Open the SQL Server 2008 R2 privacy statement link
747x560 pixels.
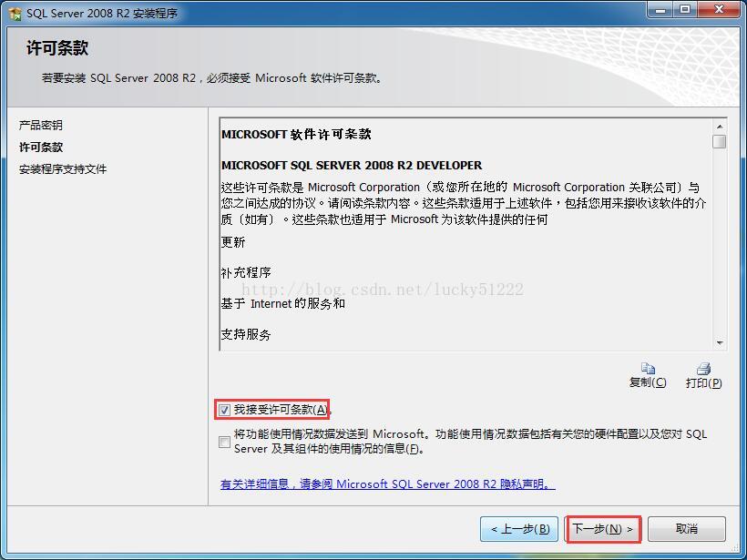click(x=388, y=484)
